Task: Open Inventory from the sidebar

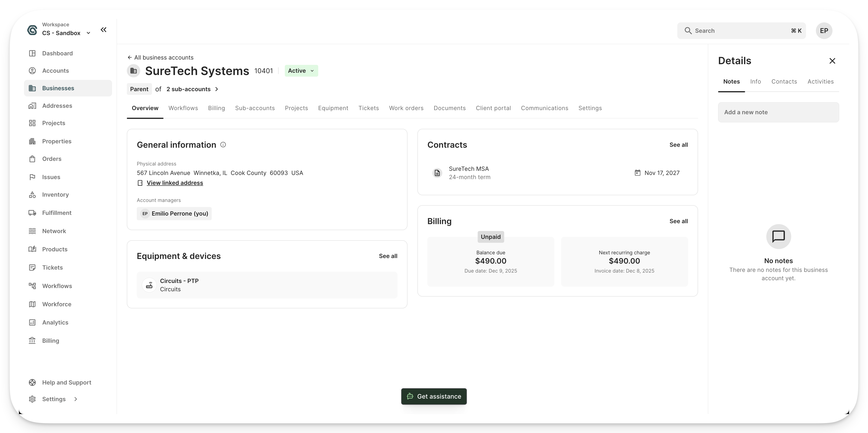Action: [x=55, y=195]
